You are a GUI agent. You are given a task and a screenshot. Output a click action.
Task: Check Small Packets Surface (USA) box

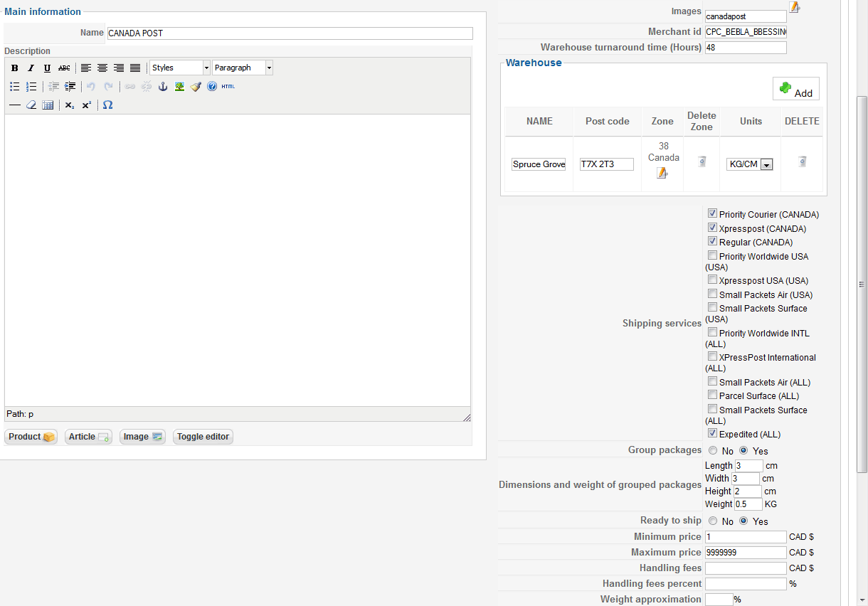tap(712, 307)
